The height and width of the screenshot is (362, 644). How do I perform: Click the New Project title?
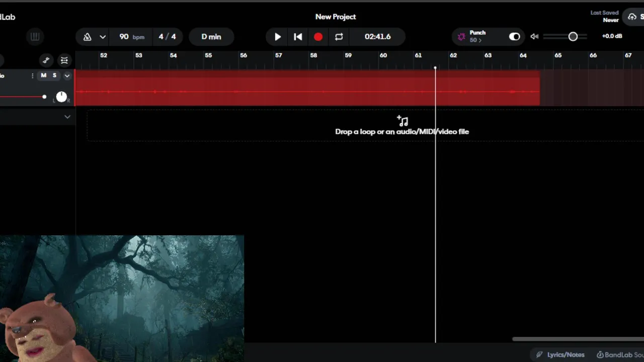click(336, 17)
